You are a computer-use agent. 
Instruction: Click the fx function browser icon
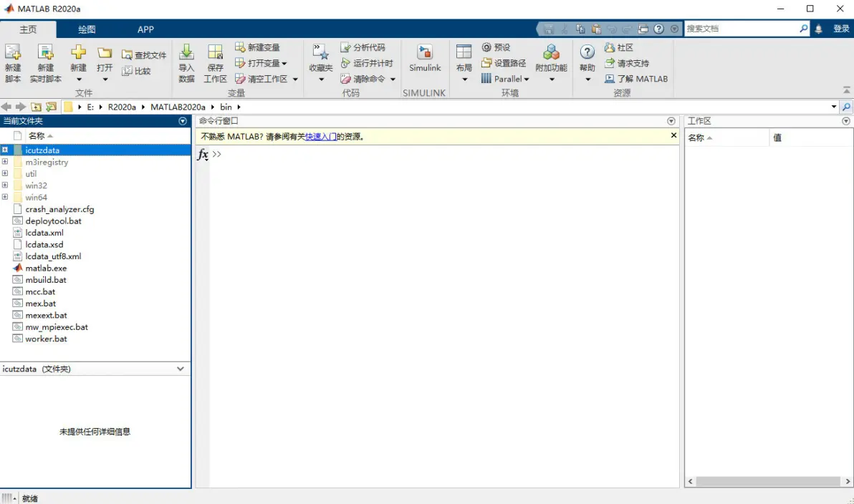point(203,155)
